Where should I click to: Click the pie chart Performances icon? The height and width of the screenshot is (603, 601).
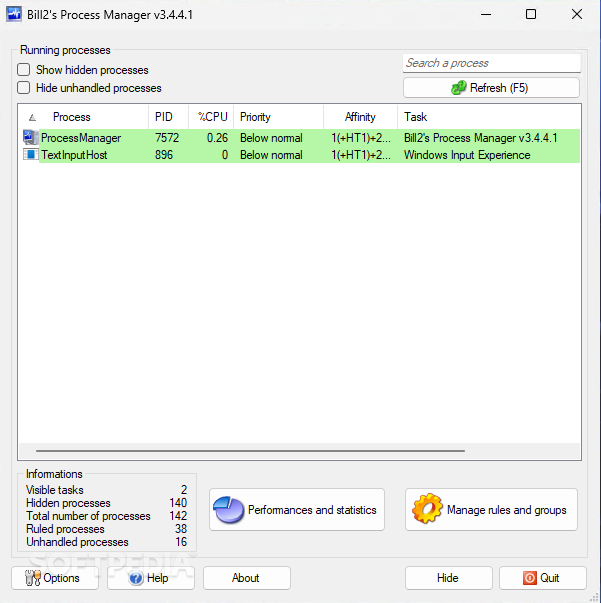click(x=228, y=510)
